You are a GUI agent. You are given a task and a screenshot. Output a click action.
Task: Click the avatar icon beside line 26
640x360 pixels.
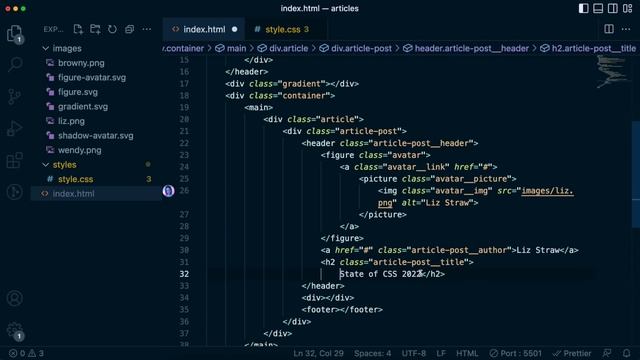point(169,191)
